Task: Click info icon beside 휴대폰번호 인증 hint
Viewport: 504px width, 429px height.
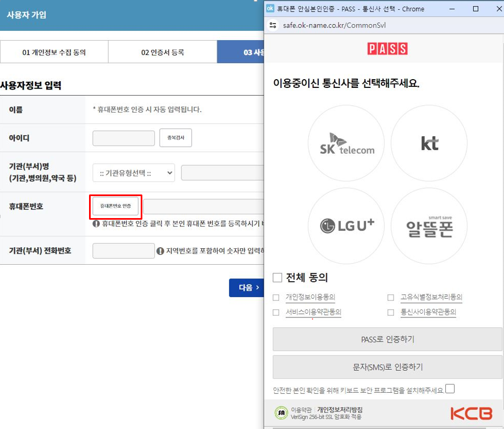Action: tap(96, 224)
